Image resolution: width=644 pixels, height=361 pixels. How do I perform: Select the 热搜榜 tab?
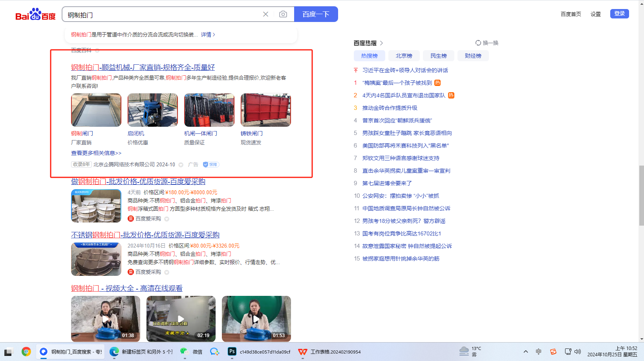pos(370,56)
